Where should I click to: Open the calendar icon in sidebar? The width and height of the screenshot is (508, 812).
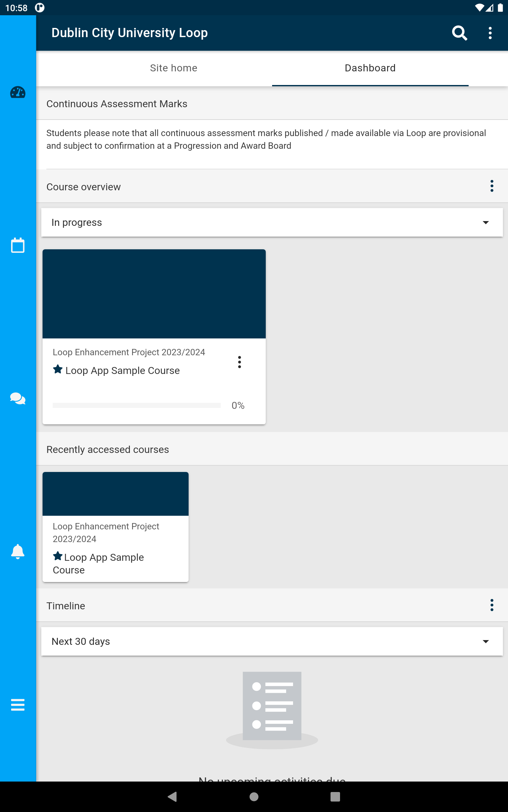[x=18, y=245]
